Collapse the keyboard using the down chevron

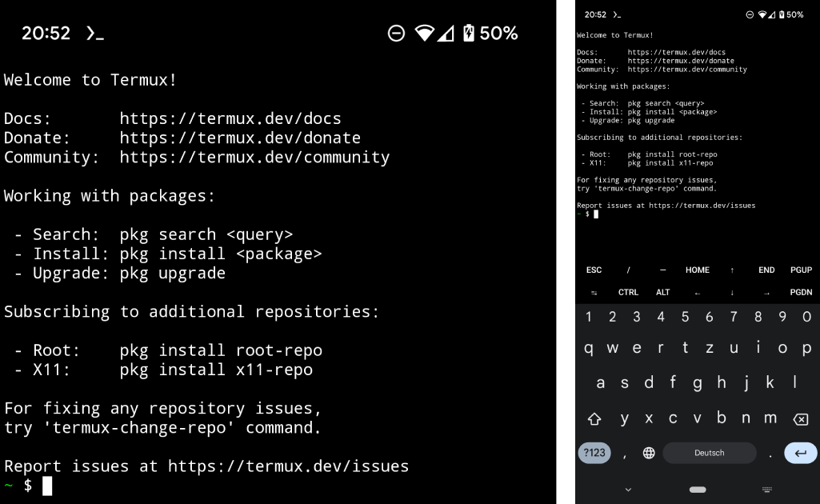627,489
